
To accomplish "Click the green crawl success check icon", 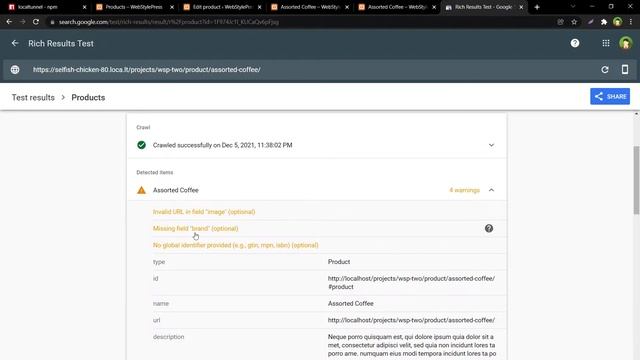I will (x=141, y=145).
